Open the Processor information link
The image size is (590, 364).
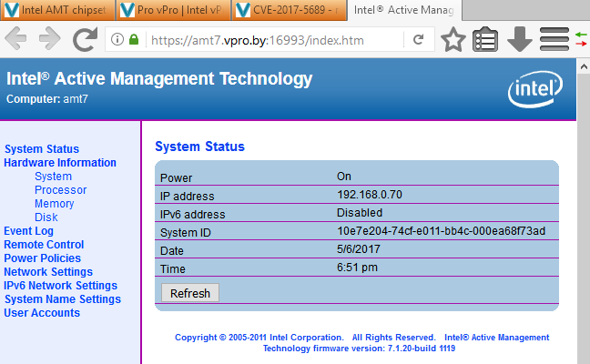[x=61, y=190]
